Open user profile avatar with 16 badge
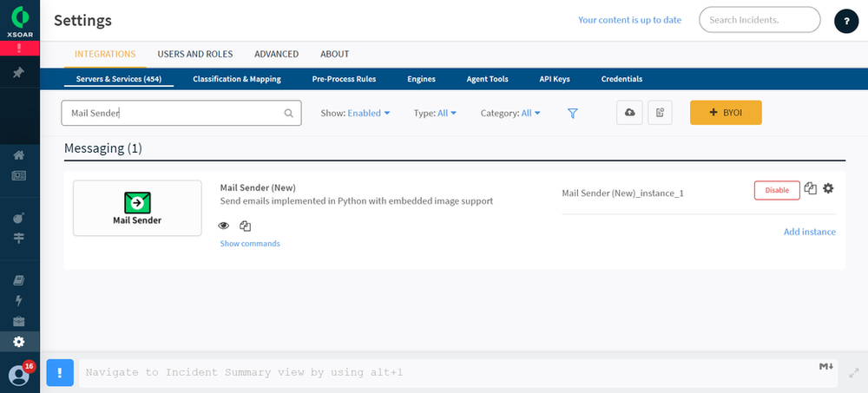The image size is (868, 393). tap(19, 375)
